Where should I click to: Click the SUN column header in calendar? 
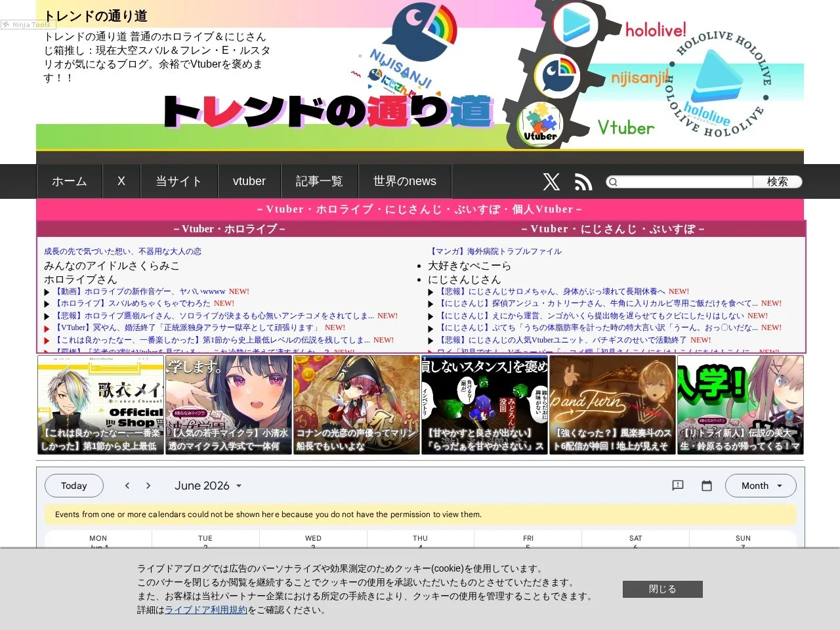pos(743,538)
